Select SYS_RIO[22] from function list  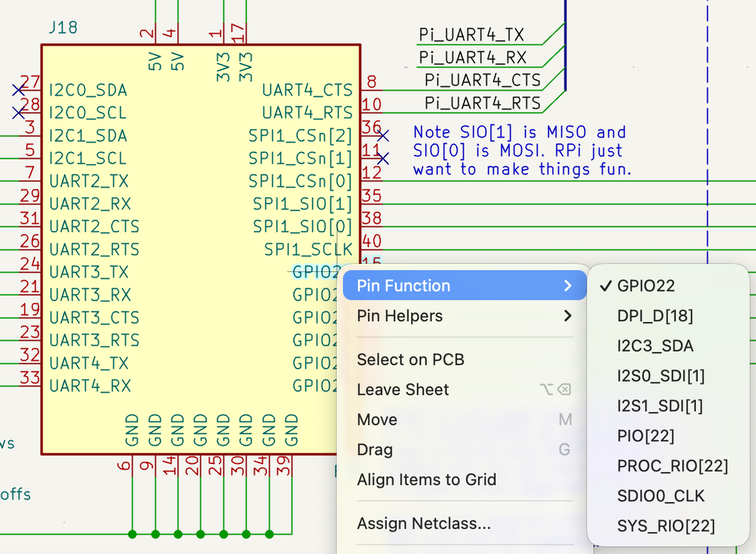click(x=665, y=526)
